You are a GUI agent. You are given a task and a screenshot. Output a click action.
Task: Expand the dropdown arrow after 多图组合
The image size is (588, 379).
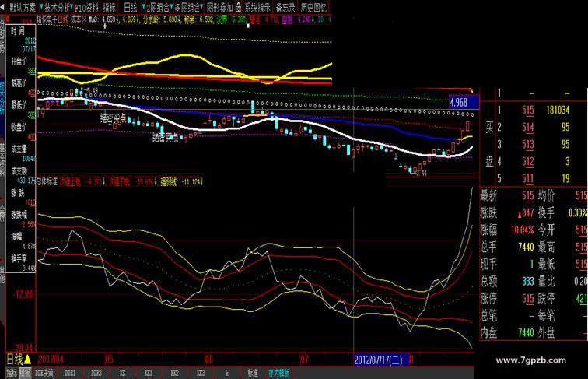tap(201, 7)
